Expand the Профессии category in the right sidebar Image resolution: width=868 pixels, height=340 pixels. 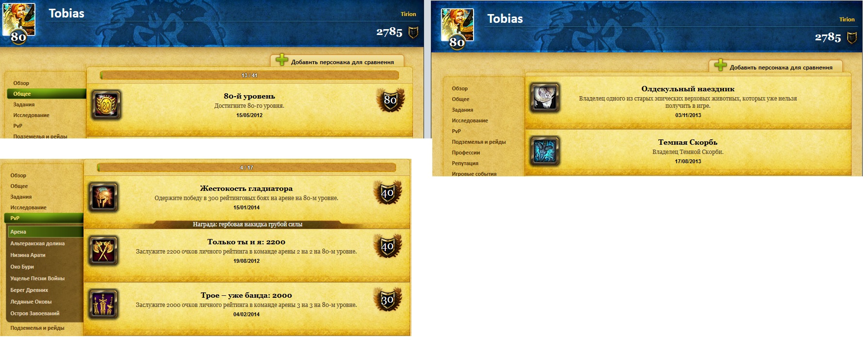(x=466, y=153)
